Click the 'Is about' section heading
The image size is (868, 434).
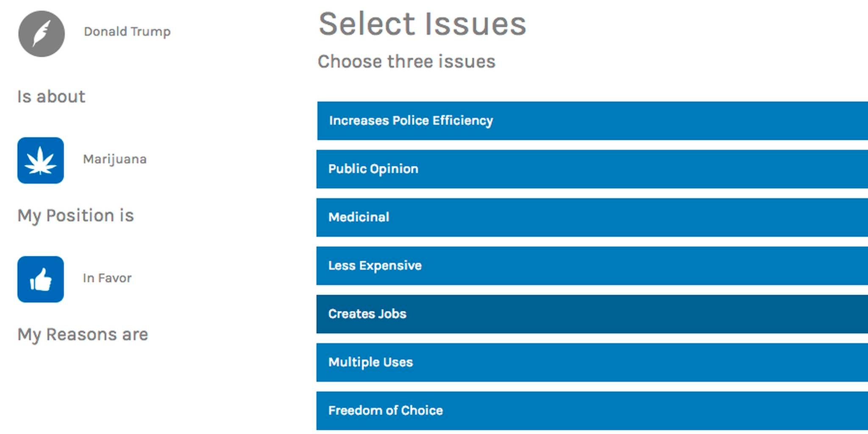(x=51, y=97)
